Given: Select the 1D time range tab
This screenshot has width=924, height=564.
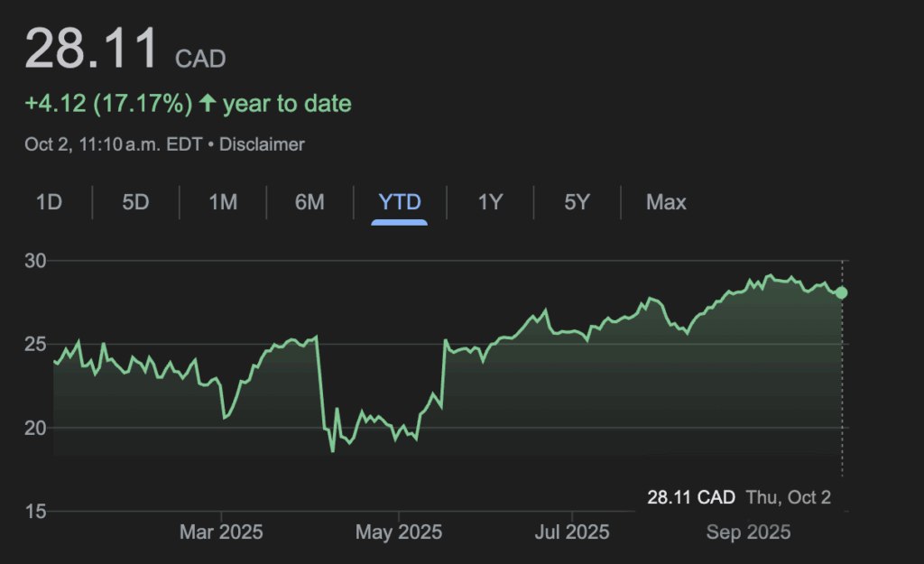Looking at the screenshot, I should tap(49, 202).
